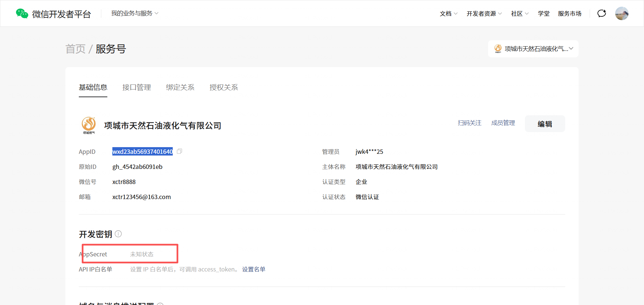Click the AppSecret status 未知状态
This screenshot has height=305, width=644.
click(x=142, y=254)
